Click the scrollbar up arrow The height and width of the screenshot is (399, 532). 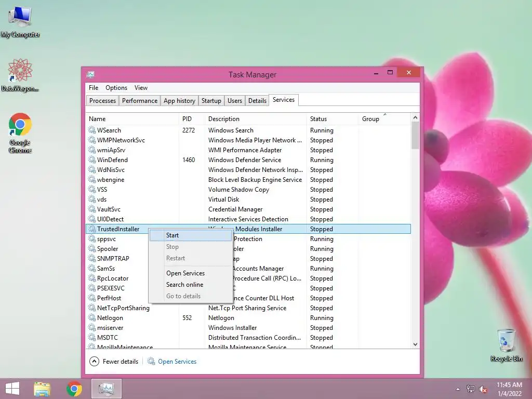click(415, 118)
